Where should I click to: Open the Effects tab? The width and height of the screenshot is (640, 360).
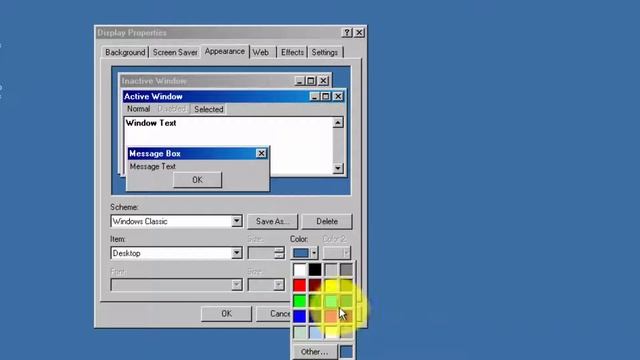coord(292,52)
